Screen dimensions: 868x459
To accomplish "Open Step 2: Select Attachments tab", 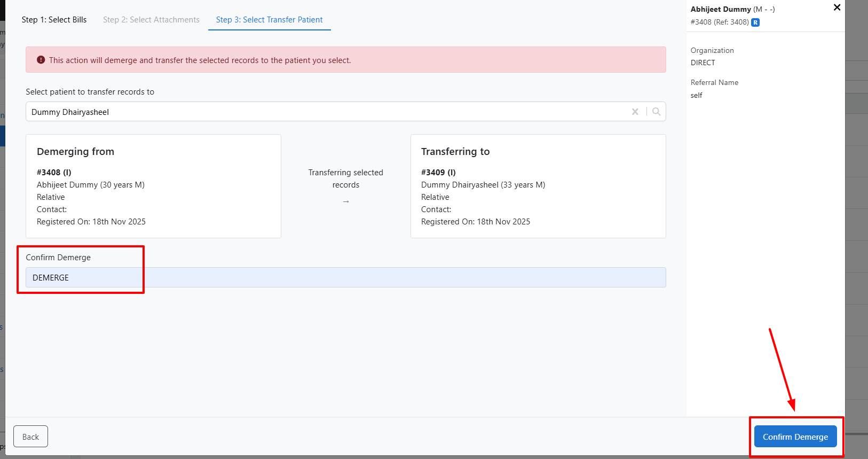I will [151, 20].
